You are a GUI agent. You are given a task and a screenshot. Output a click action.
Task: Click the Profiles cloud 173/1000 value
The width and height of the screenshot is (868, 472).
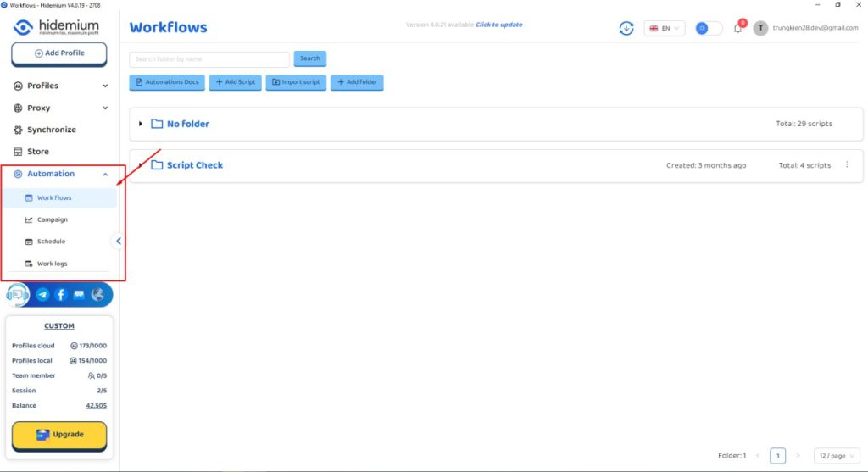pyautogui.click(x=88, y=346)
